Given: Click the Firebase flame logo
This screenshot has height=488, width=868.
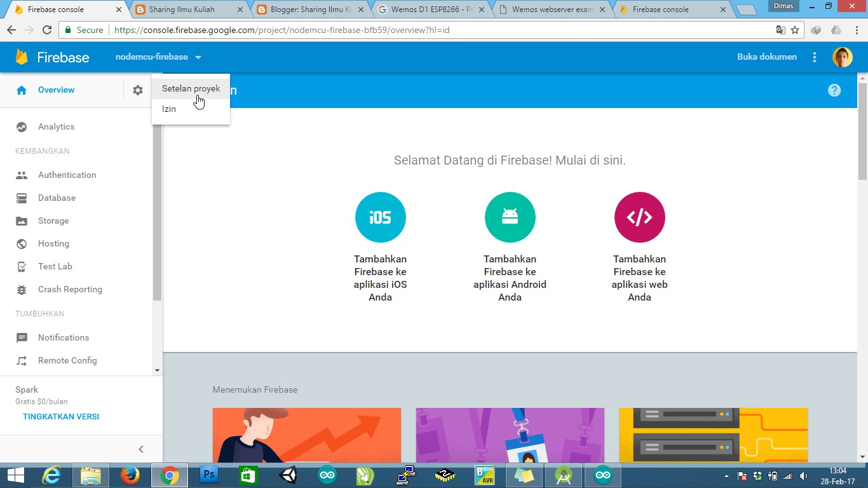Looking at the screenshot, I should pos(22,57).
